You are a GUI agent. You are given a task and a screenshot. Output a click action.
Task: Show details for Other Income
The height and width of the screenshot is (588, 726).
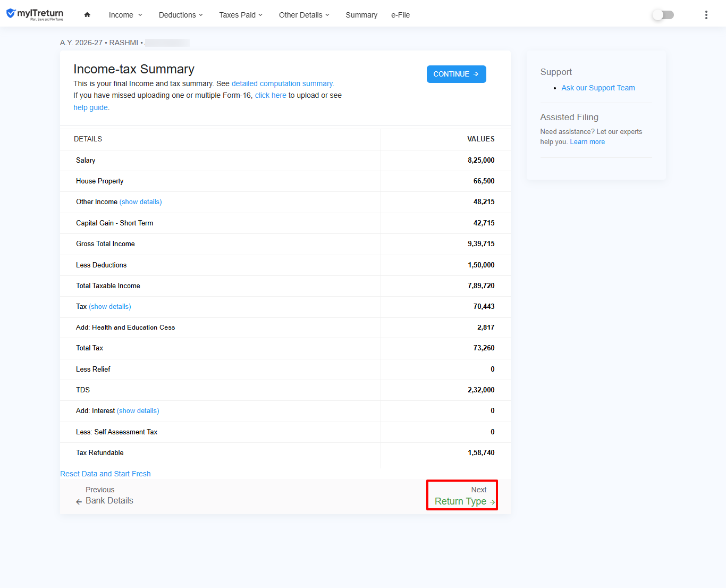pyautogui.click(x=141, y=202)
